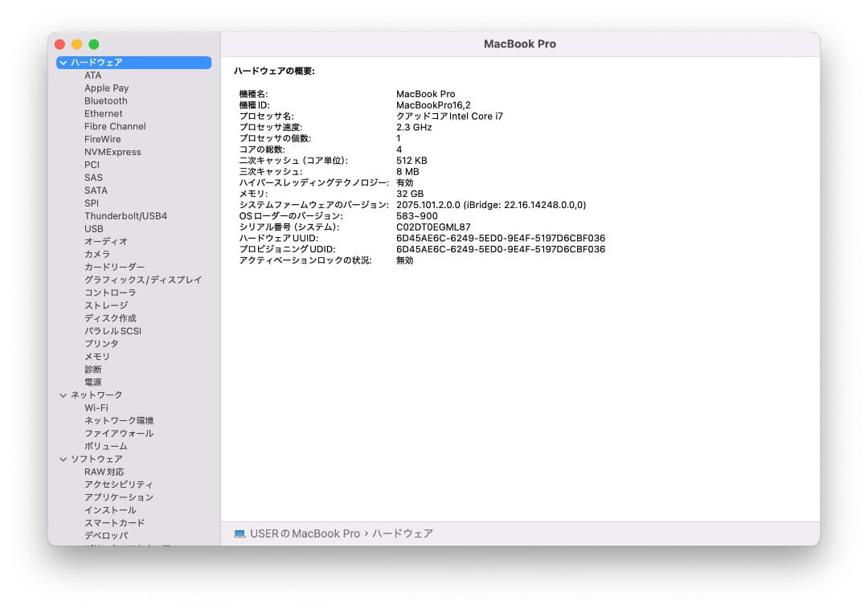Select ATA in the hardware sidebar

[93, 75]
